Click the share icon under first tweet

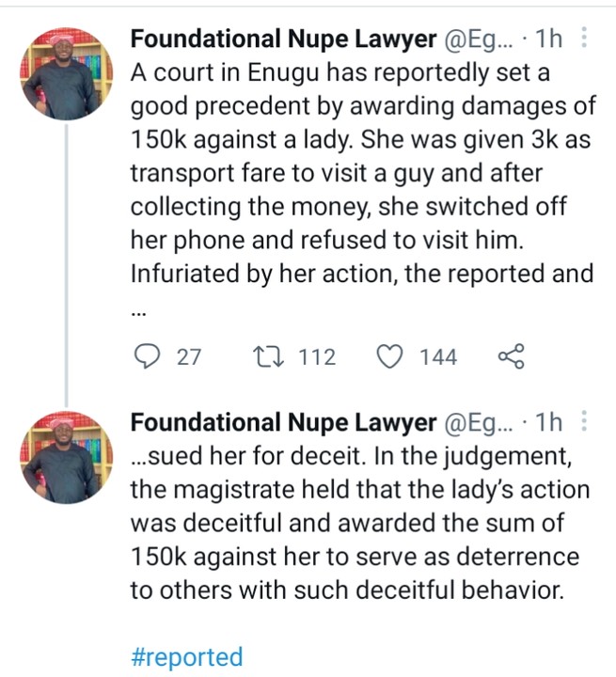(x=509, y=357)
